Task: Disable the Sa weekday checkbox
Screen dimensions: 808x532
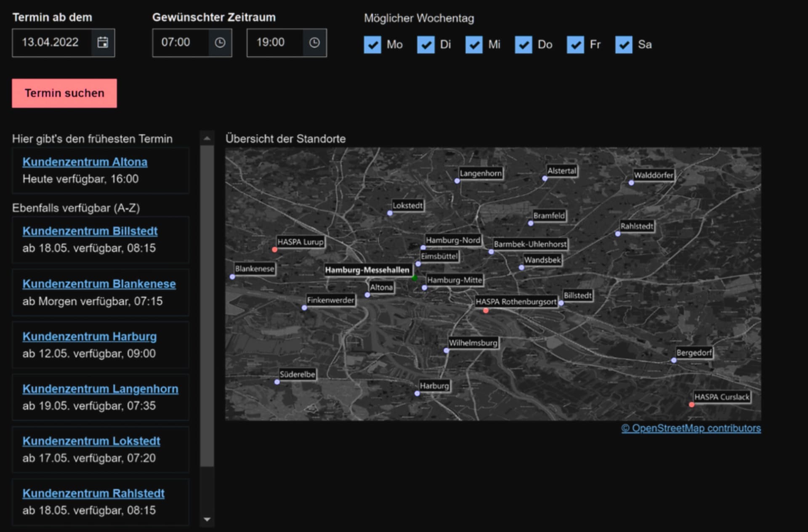Action: 624,45
